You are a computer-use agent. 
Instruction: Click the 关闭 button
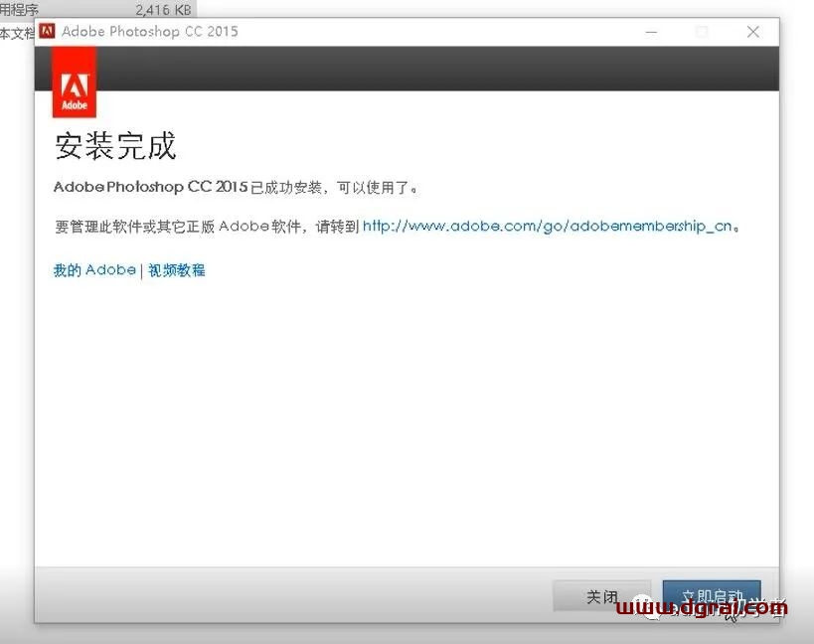[601, 595]
